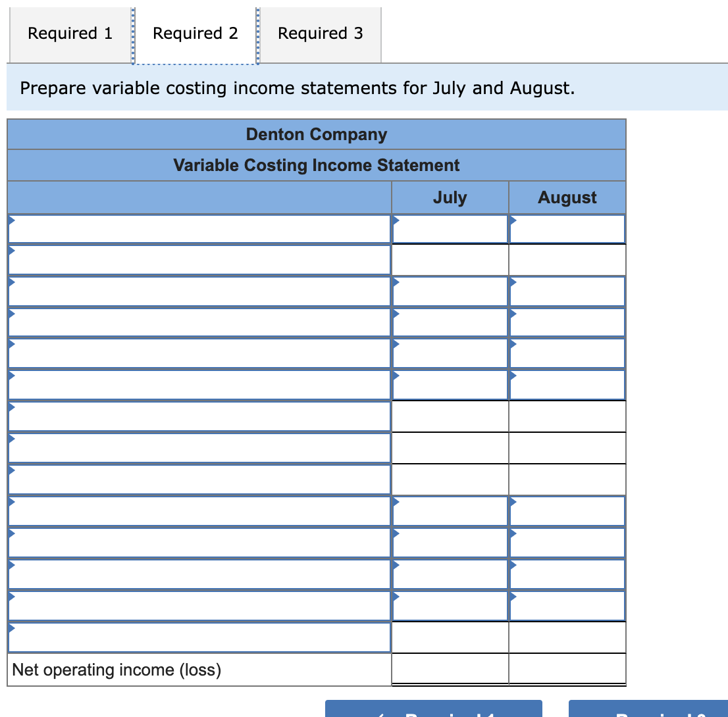Screen dimensions: 728x717
Task: Click the fourth-row August amount field
Action: pyautogui.click(x=567, y=322)
